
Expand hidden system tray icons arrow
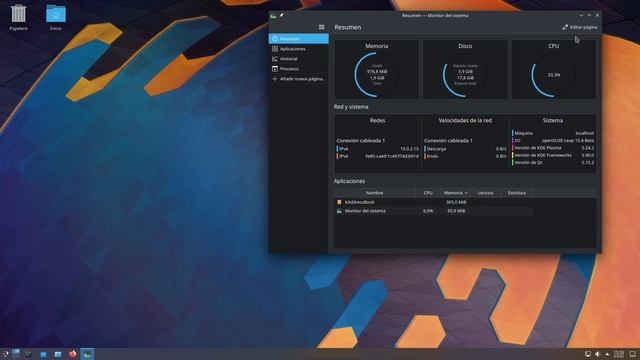(607, 354)
